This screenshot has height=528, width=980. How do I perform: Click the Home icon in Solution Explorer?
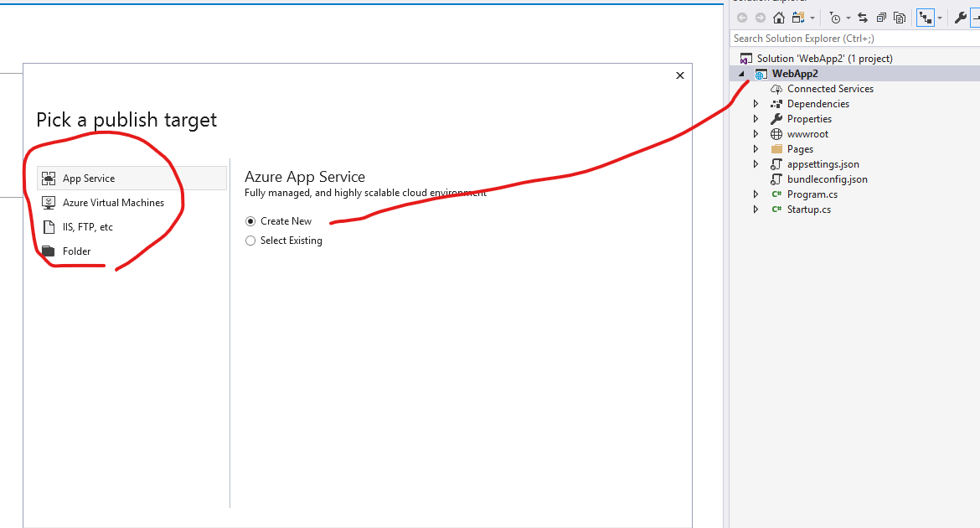(x=778, y=18)
